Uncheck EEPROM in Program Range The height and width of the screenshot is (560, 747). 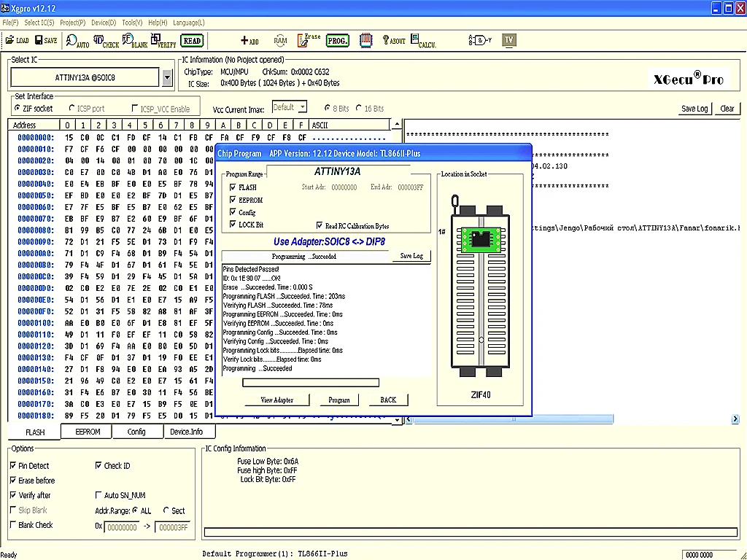233,200
